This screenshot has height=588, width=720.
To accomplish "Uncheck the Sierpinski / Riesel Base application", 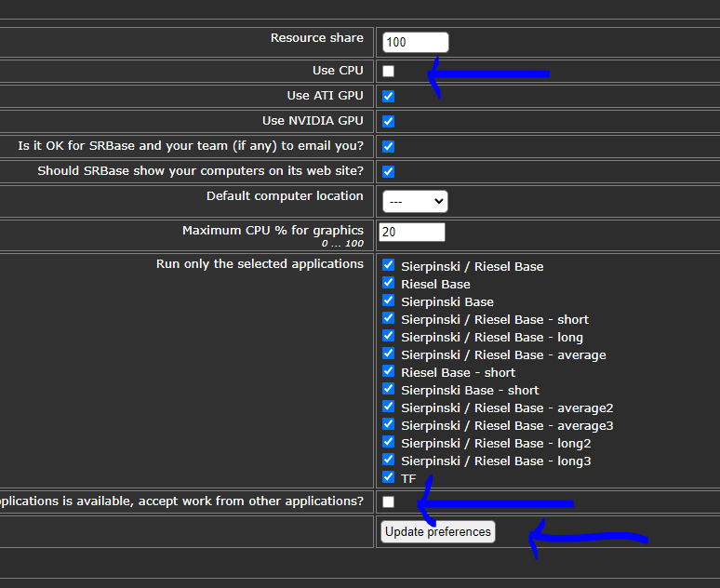I will tap(388, 265).
